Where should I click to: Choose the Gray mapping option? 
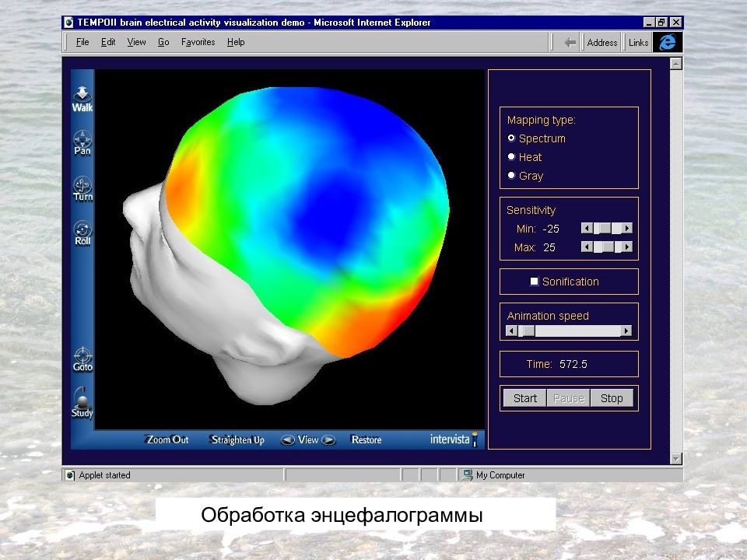click(x=512, y=175)
